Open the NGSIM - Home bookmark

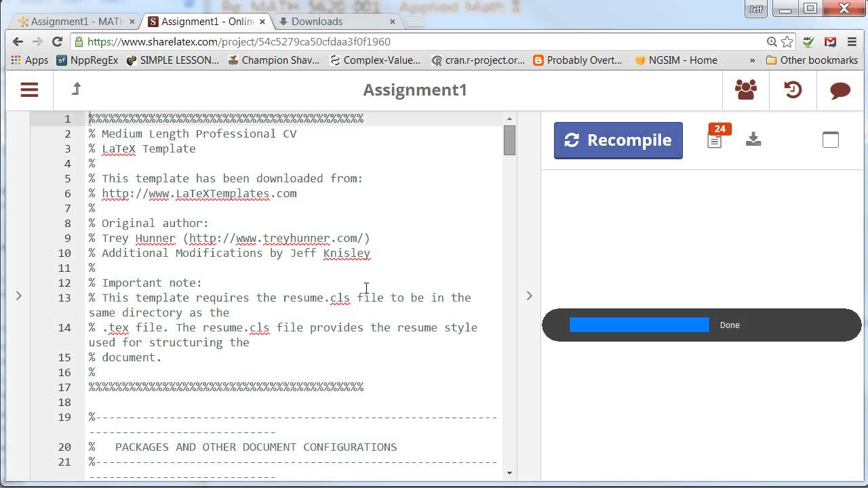pos(676,60)
